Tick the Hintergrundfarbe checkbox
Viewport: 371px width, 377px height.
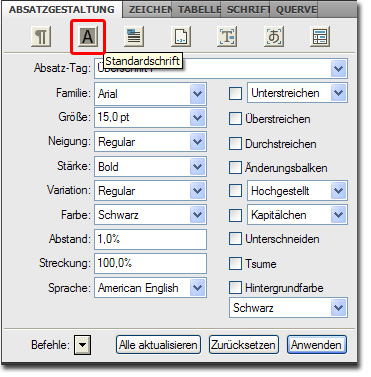235,287
